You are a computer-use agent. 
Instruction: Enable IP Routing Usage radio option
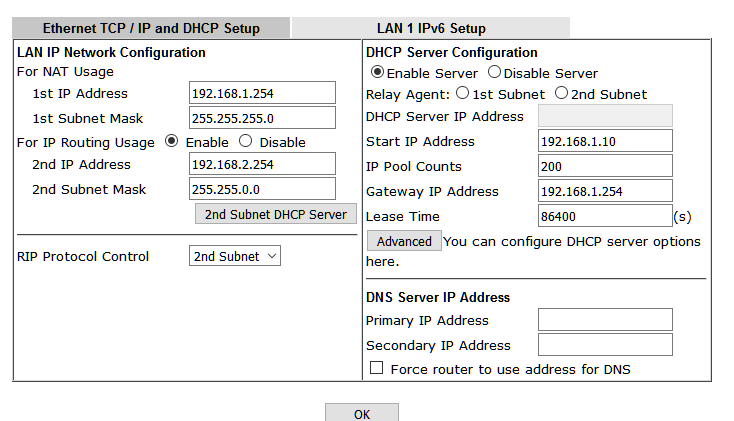[x=172, y=141]
